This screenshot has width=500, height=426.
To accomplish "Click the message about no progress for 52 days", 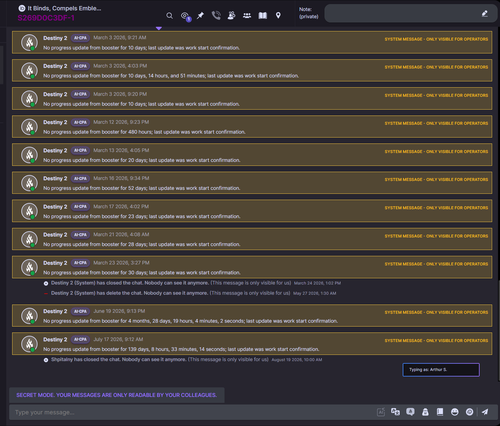I will (142, 188).
